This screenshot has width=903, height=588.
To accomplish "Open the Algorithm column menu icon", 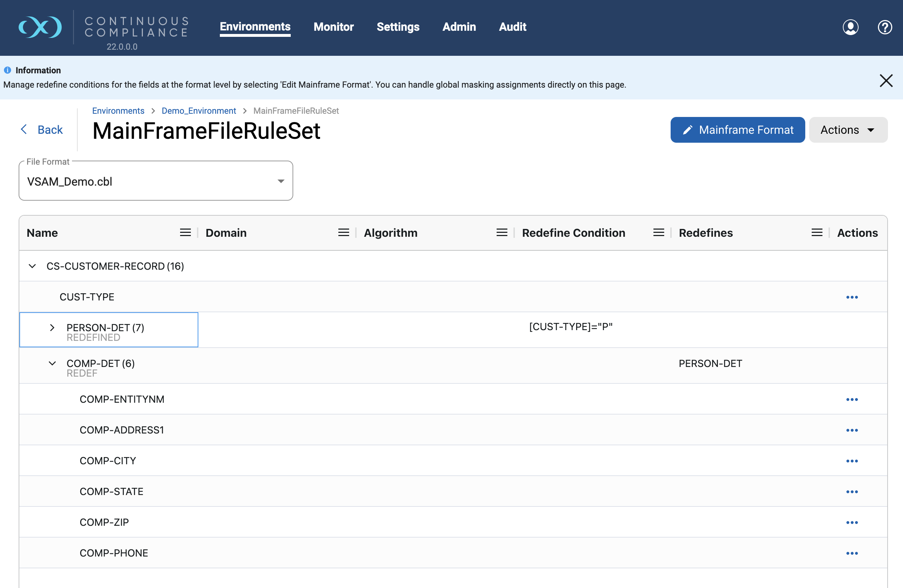I will coord(502,232).
